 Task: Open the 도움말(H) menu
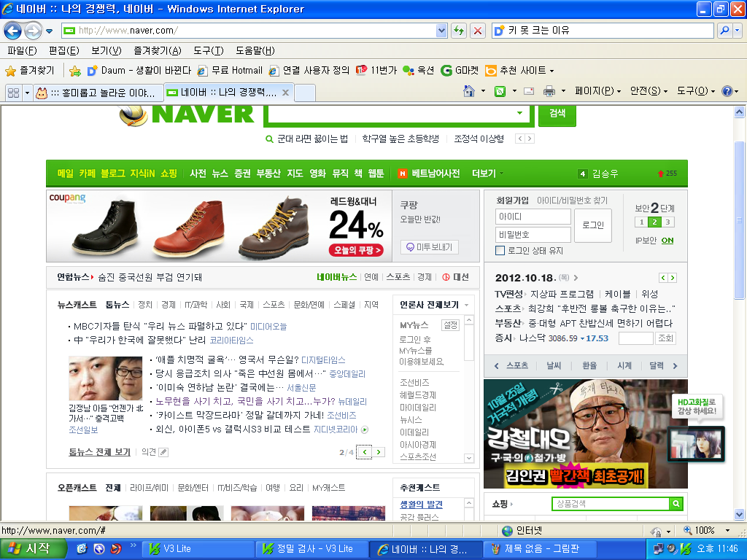point(255,50)
